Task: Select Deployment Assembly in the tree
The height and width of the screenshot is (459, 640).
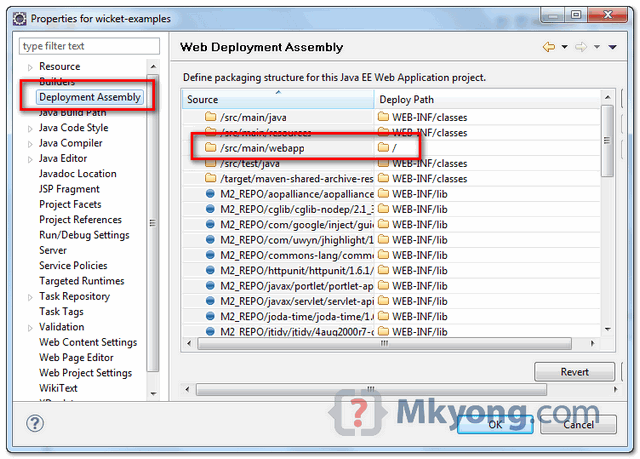Action: coord(89,97)
